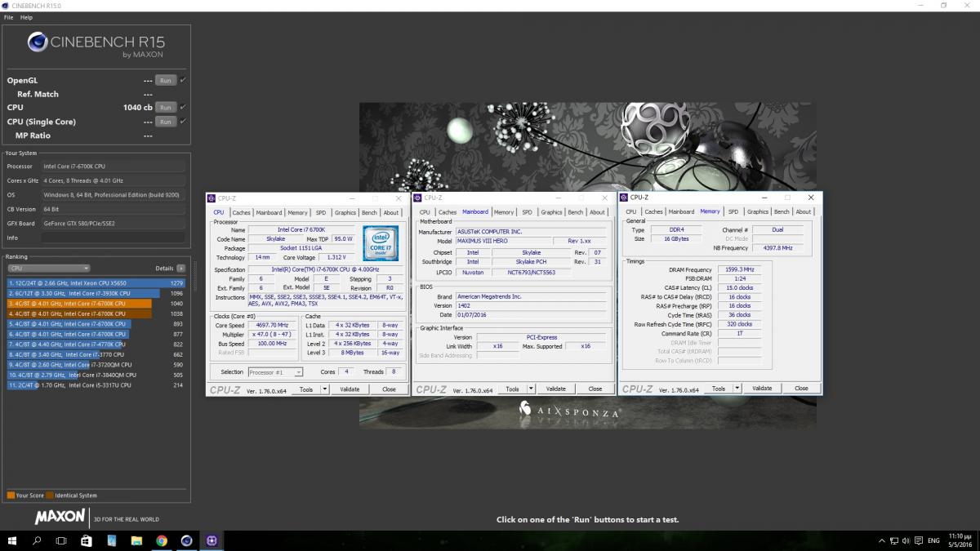The image size is (980, 551).
Task: Open the network tray icon
Action: click(894, 540)
